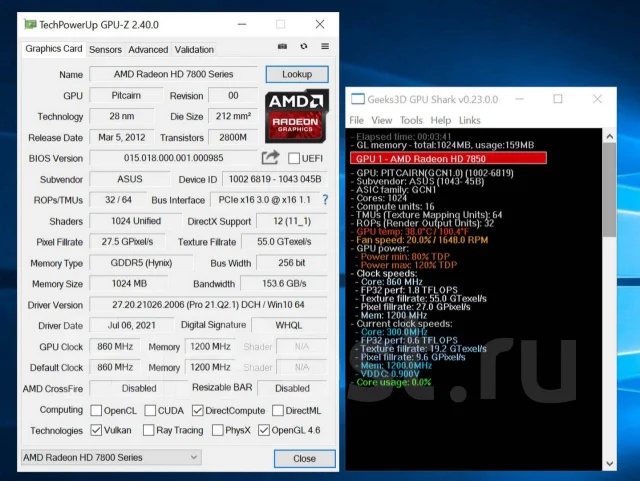Click the GPU-Z screenshot camera icon
Viewport: 640px width, 481px height.
coord(282,47)
